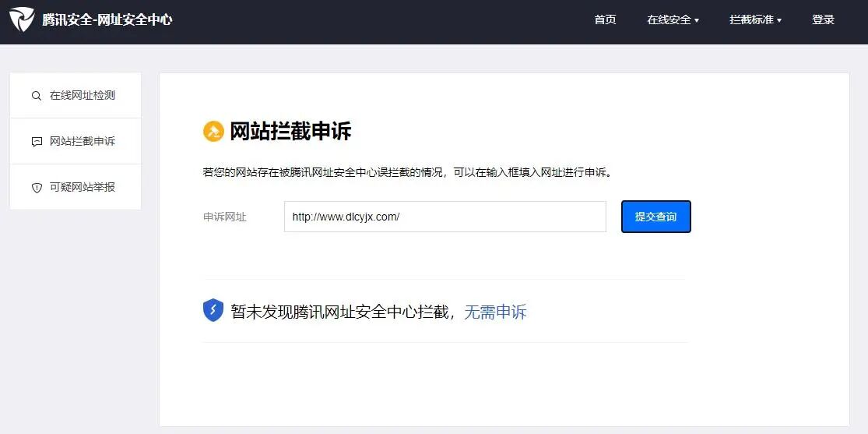
Task: Select 网站拦截申诉 in the sidebar
Action: (76, 141)
